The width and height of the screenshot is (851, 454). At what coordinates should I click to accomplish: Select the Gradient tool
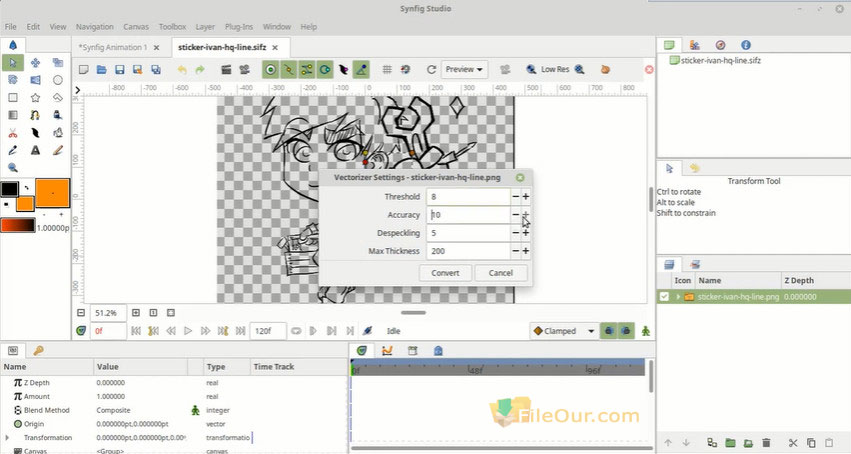[12, 115]
